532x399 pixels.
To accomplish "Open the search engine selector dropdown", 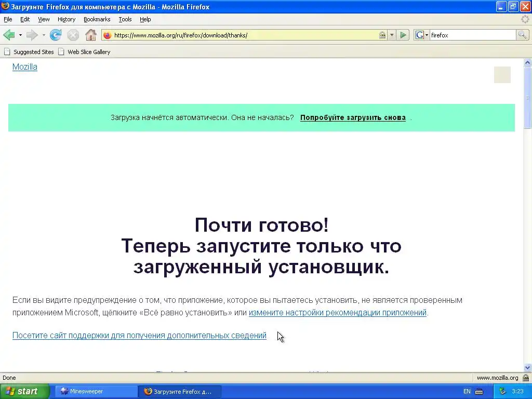I will tap(427, 35).
